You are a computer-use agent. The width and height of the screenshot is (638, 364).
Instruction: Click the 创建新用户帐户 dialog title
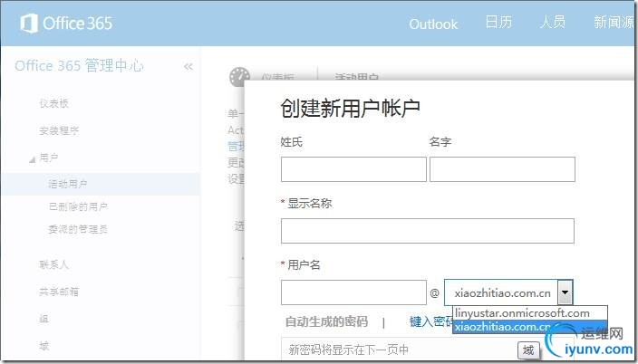[350, 108]
